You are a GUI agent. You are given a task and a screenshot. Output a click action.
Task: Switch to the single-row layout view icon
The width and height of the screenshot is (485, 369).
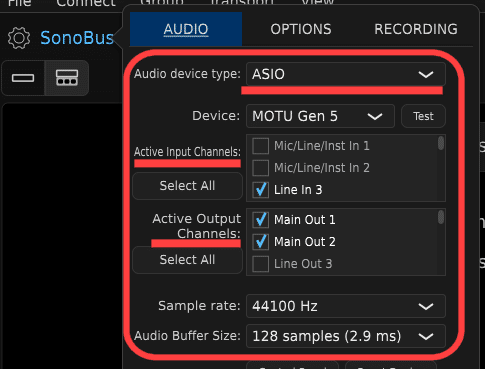tap(23, 78)
